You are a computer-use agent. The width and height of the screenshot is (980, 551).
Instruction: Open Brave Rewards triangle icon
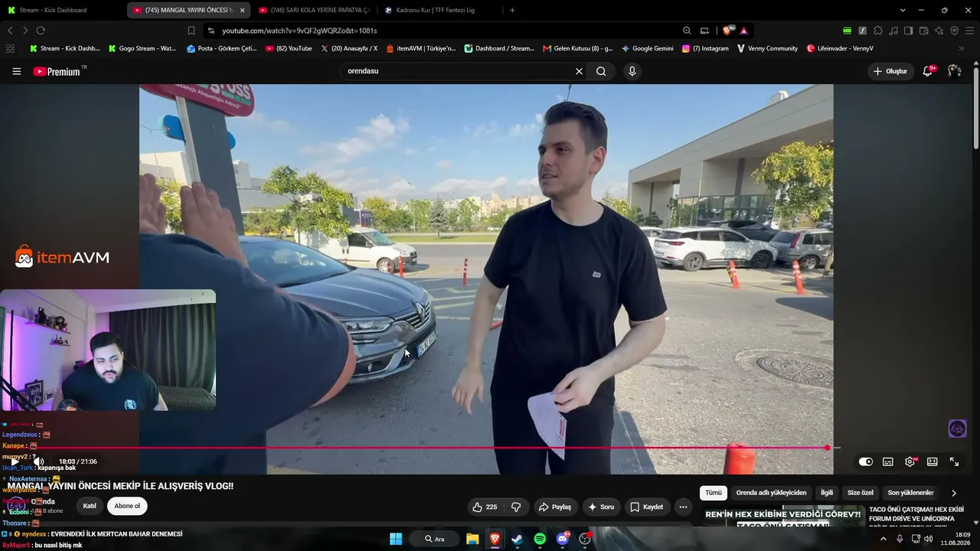coord(743,31)
